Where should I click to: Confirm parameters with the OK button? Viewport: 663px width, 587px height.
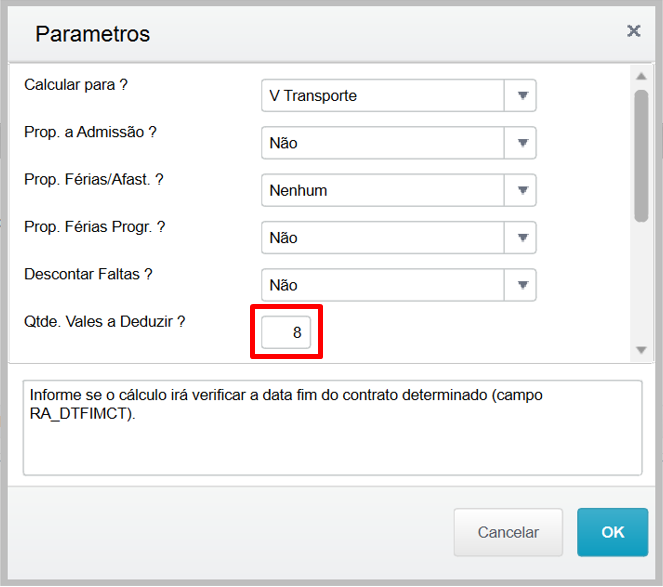coord(612,532)
